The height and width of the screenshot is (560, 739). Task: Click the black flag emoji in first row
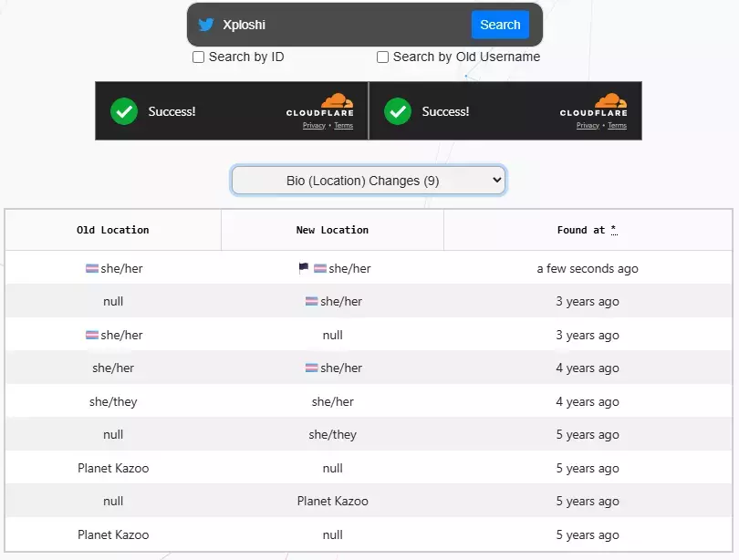click(x=304, y=268)
